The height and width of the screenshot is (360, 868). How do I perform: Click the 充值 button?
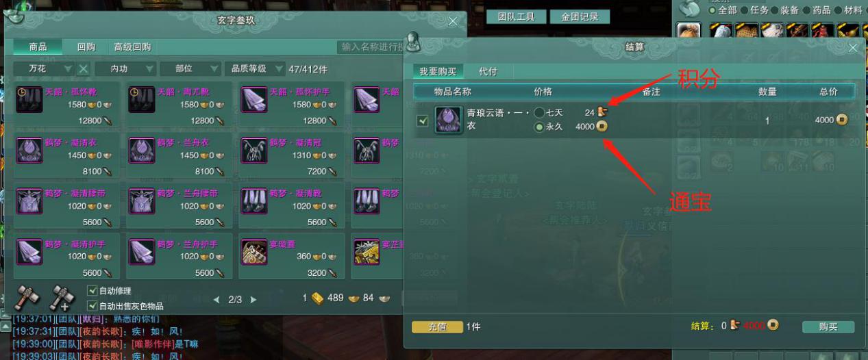(437, 327)
